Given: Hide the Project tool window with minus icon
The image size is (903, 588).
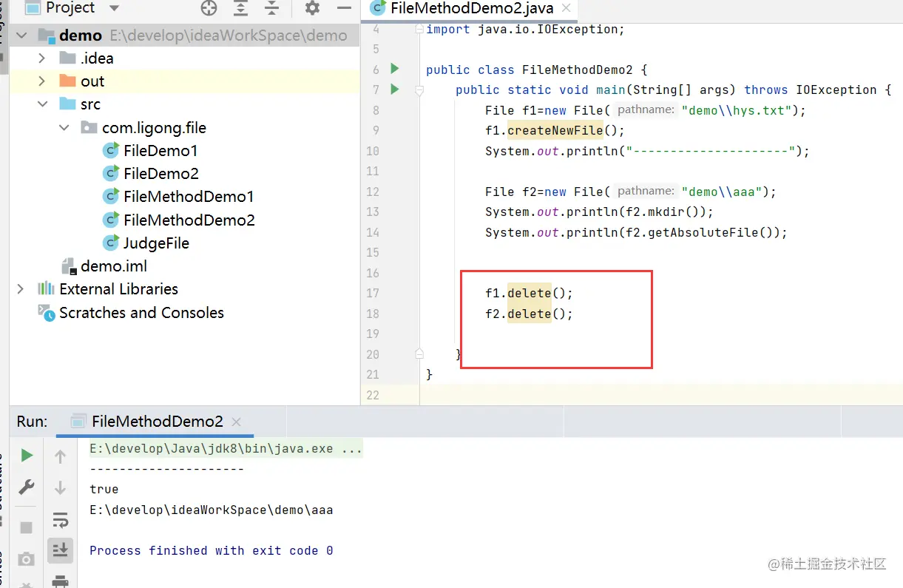Looking at the screenshot, I should (344, 8).
